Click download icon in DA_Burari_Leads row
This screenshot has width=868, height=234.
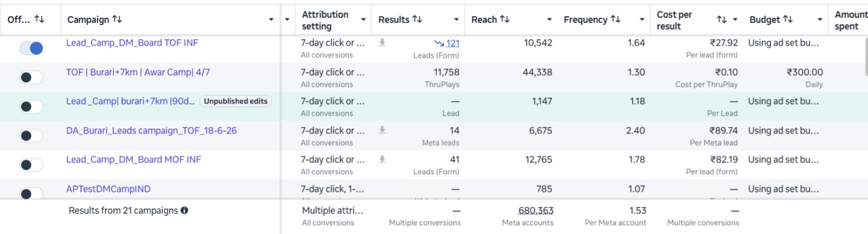click(382, 130)
